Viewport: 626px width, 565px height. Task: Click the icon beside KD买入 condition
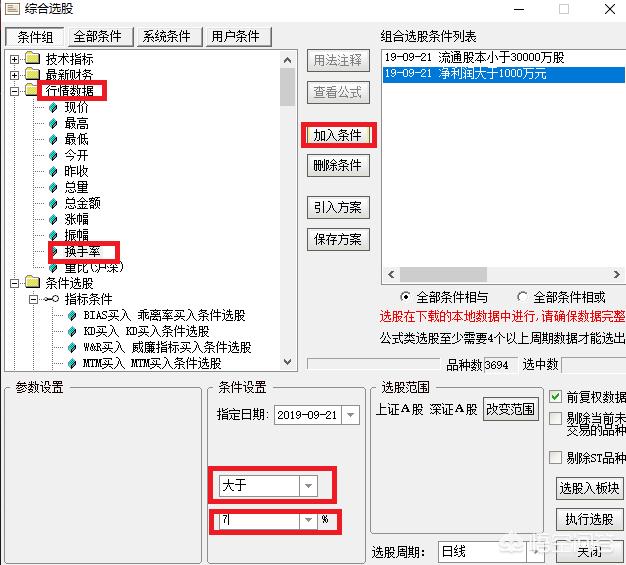point(71,332)
